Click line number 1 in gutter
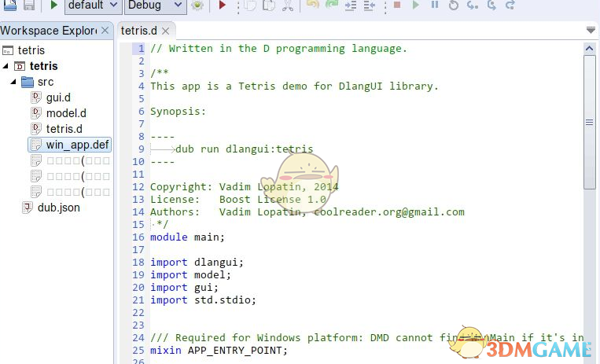This screenshot has width=600, height=364. (142, 49)
